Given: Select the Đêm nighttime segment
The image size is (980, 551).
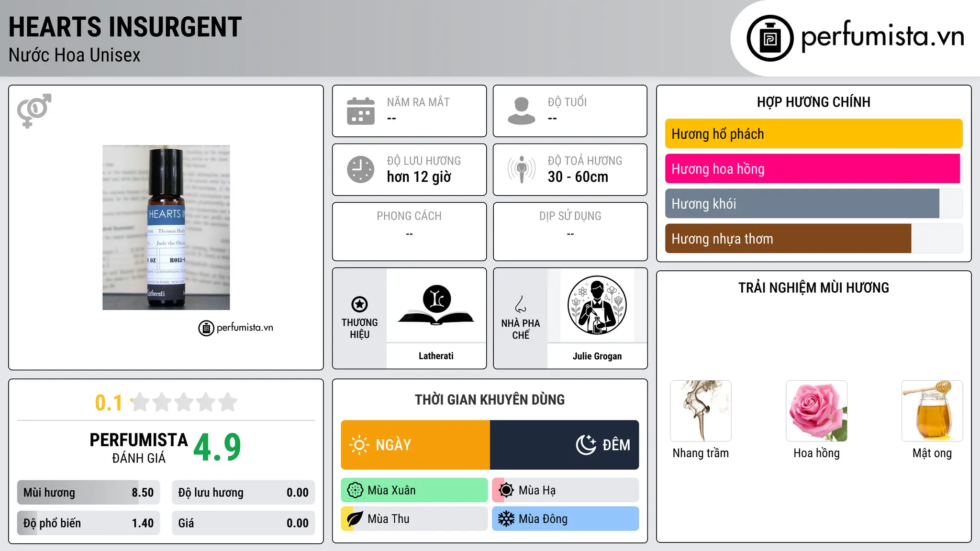Looking at the screenshot, I should tap(565, 445).
